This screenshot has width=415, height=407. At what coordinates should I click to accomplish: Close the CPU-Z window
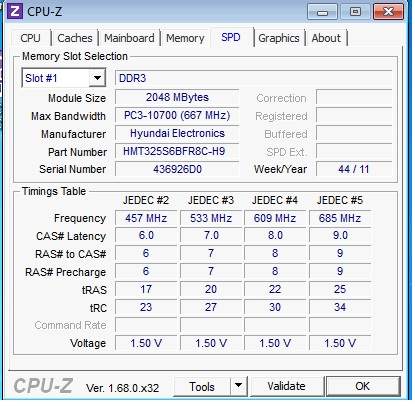click(389, 12)
